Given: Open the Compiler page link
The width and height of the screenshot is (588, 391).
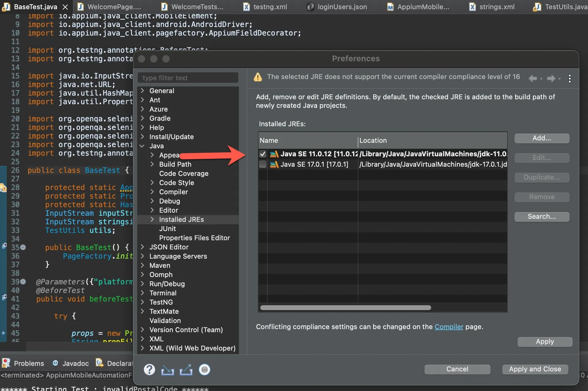Looking at the screenshot, I should tap(449, 327).
